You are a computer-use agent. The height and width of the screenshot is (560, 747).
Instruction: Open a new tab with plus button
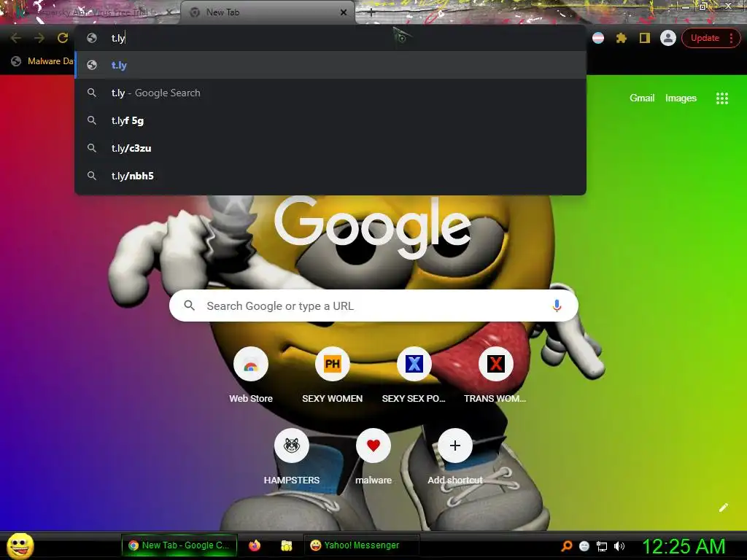(x=371, y=12)
